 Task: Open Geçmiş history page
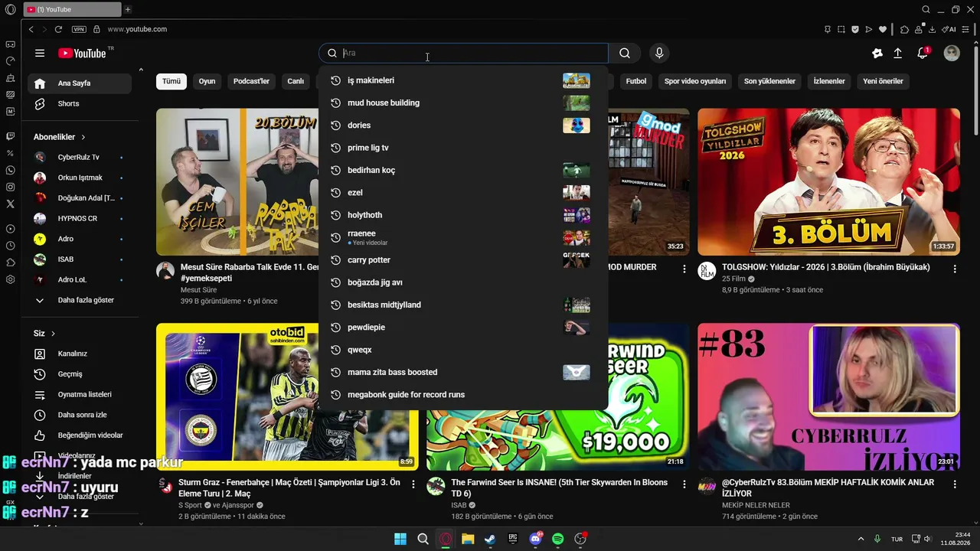click(80, 374)
